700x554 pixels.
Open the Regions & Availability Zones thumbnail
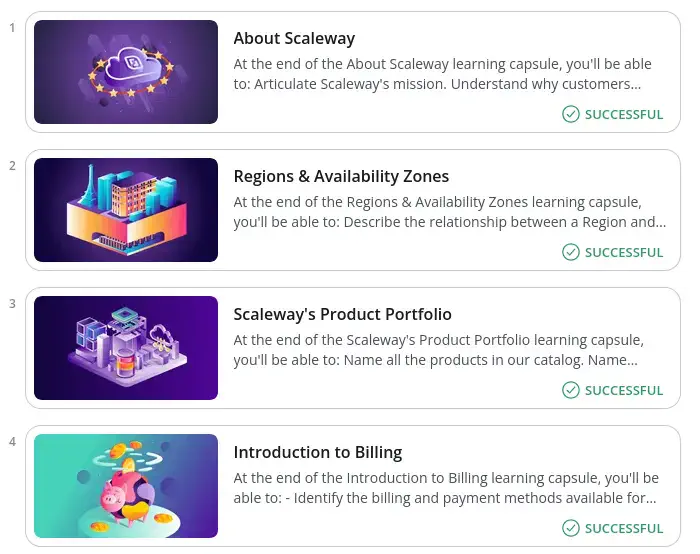pyautogui.click(x=126, y=210)
